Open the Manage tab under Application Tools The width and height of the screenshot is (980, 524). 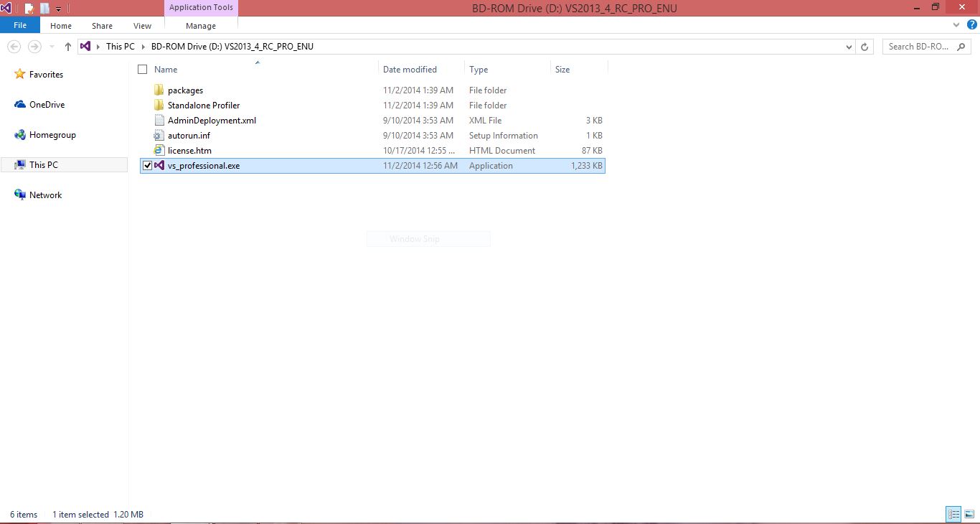[x=201, y=26]
